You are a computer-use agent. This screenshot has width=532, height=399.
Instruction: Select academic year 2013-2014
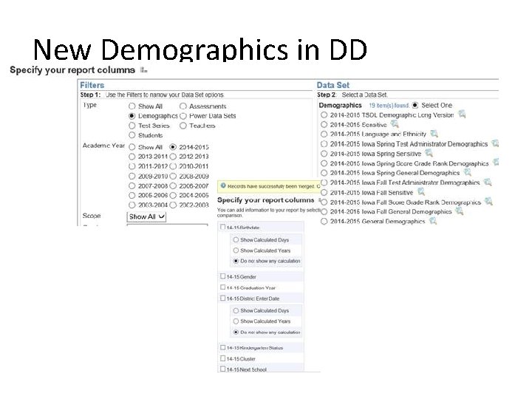tap(132, 157)
